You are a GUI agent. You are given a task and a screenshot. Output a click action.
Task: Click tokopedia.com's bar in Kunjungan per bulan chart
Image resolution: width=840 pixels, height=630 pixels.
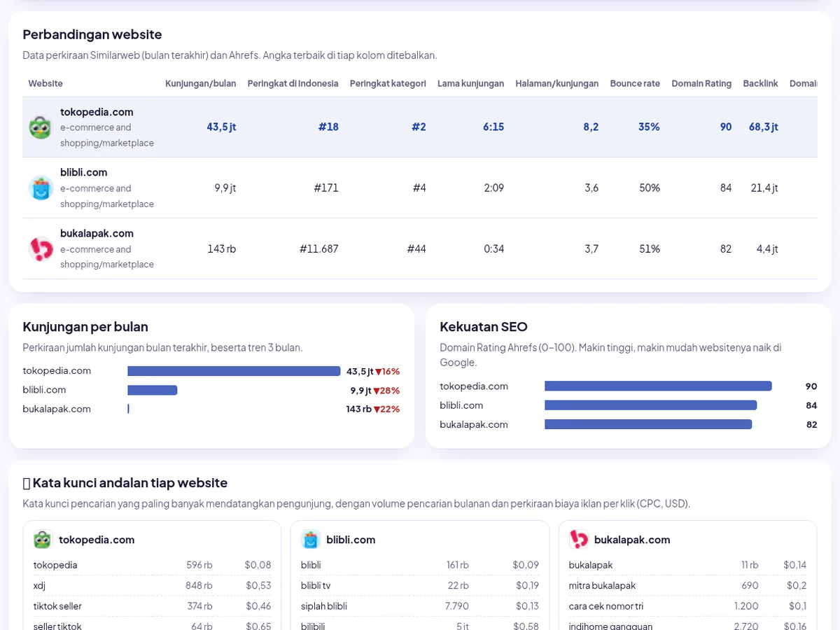pos(234,371)
